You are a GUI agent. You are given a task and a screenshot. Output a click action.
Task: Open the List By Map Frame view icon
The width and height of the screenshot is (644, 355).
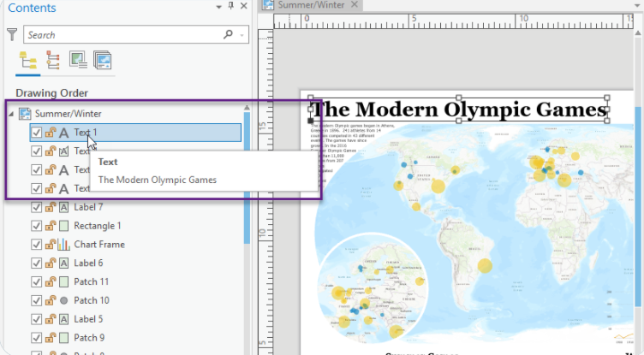tap(78, 61)
